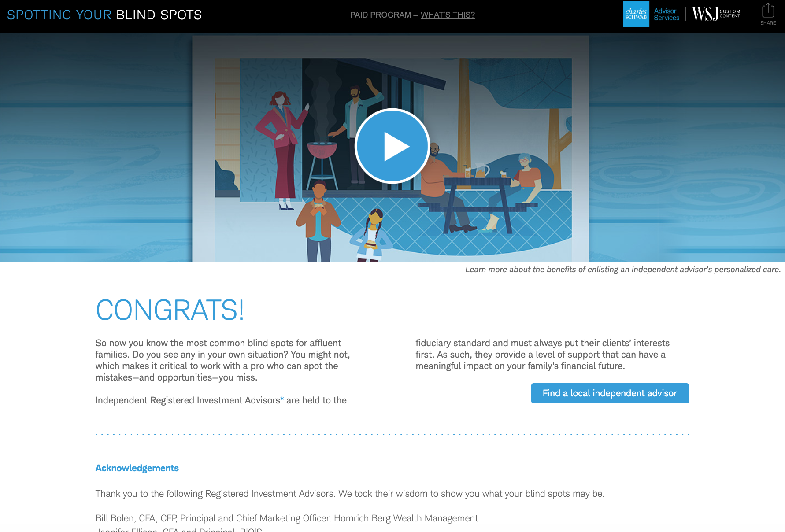Click the CONGRATS! heading

pyautogui.click(x=170, y=310)
